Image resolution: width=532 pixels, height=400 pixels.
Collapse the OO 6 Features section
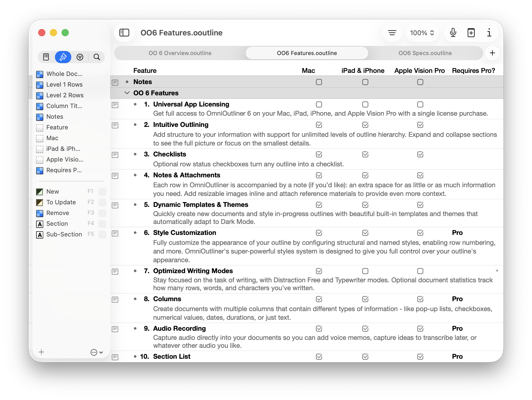pyautogui.click(x=127, y=93)
